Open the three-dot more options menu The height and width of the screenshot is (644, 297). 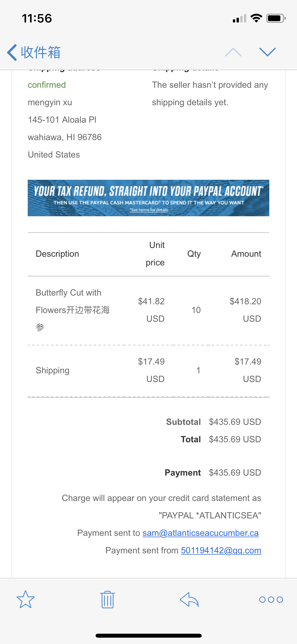pos(271,599)
